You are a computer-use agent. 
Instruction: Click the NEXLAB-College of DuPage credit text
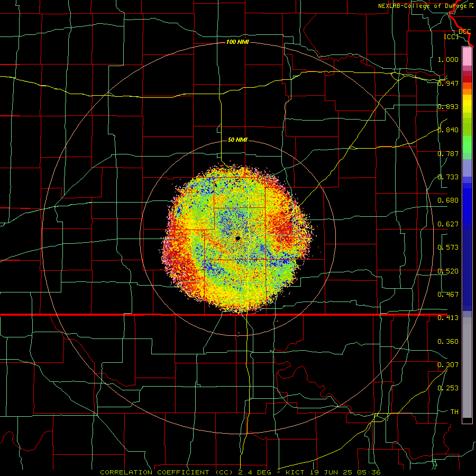click(x=424, y=6)
